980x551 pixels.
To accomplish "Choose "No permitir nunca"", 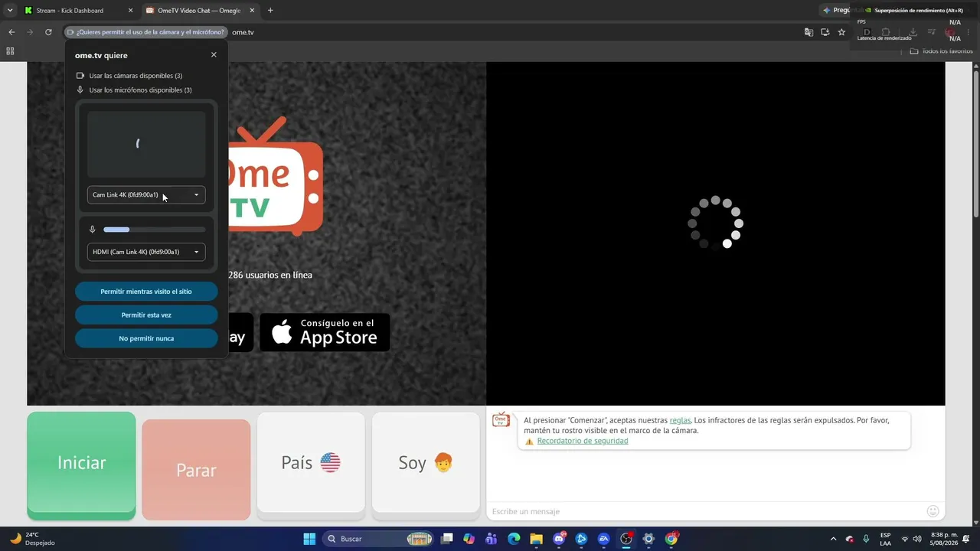I will 146,338.
